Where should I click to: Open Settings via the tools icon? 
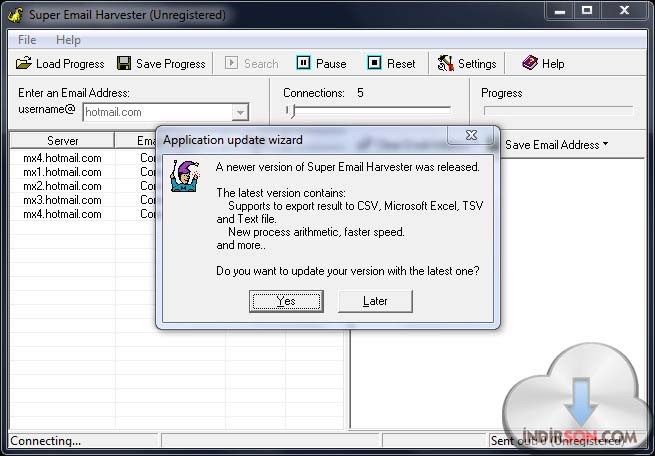pyautogui.click(x=446, y=63)
